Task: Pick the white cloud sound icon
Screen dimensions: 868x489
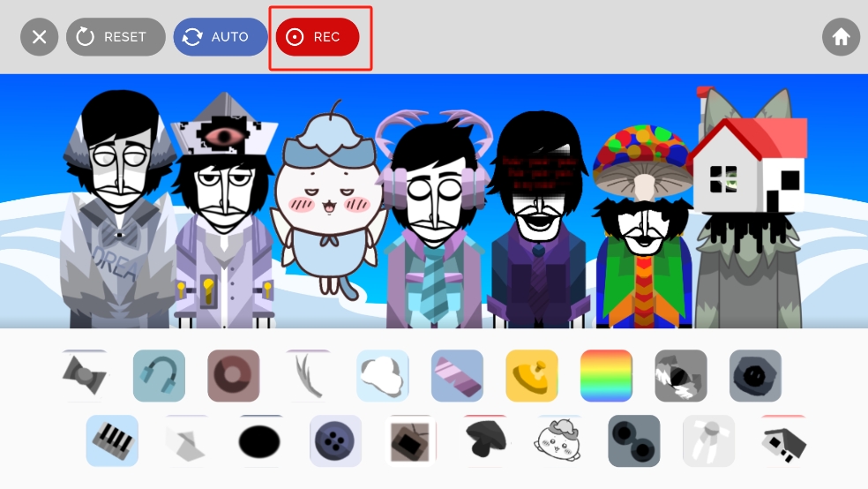Action: (383, 375)
